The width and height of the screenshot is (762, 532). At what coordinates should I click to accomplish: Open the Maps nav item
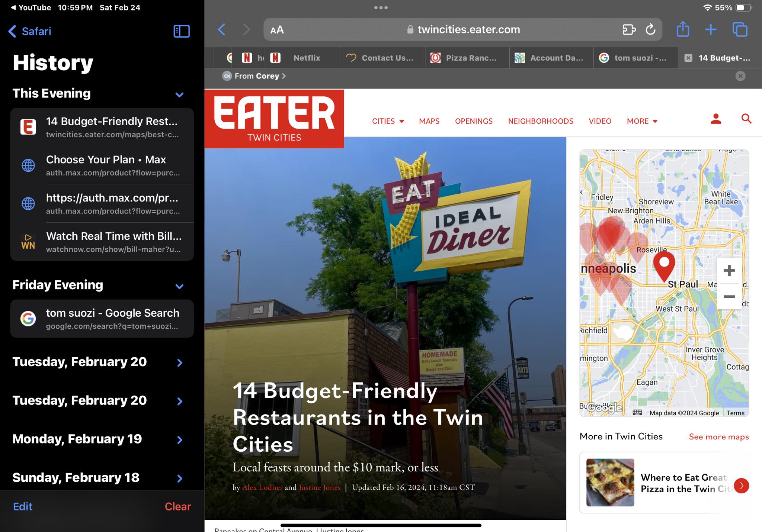(x=429, y=121)
